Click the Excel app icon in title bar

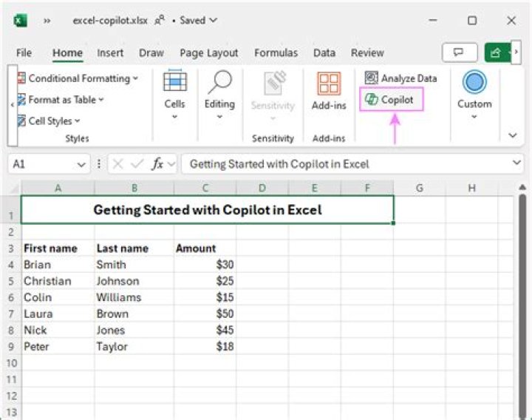(20, 21)
